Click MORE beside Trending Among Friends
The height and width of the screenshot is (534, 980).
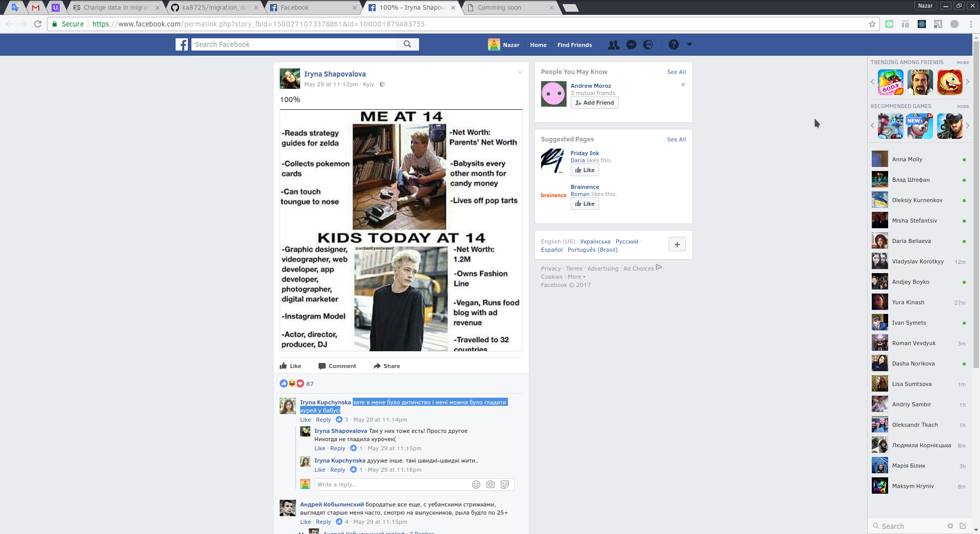click(x=963, y=63)
